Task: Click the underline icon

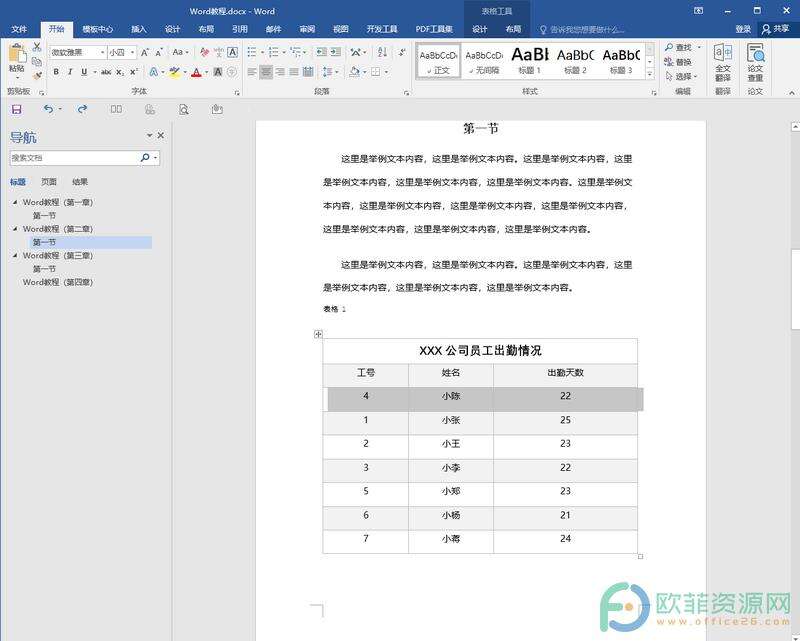Action: [85, 71]
